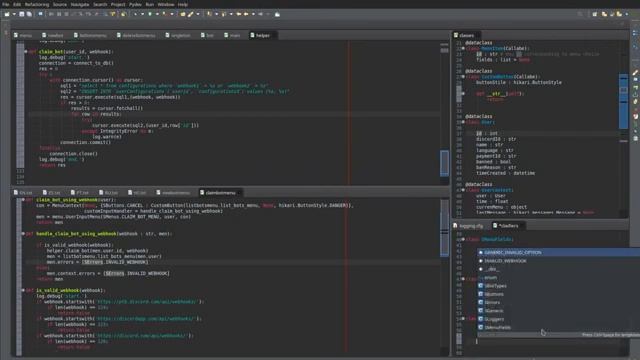
Task: Collapse the __str__ method fold in classes
Action: pos(463,93)
